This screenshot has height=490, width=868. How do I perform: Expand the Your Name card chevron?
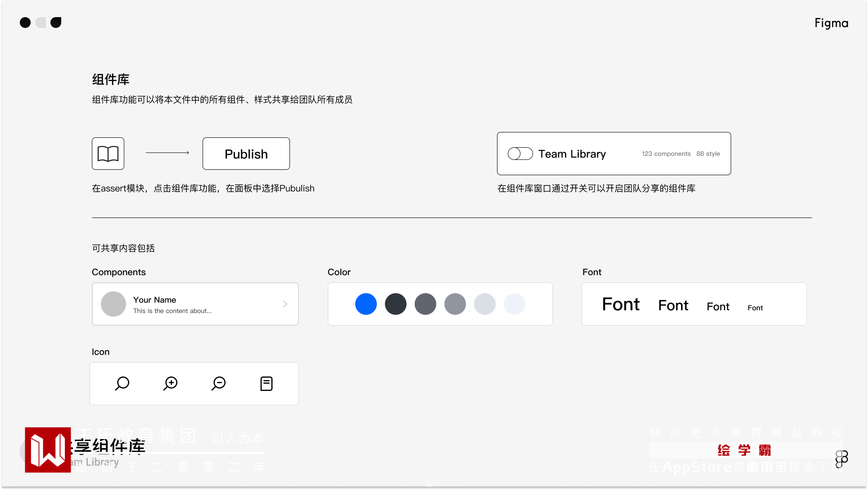[x=285, y=304]
